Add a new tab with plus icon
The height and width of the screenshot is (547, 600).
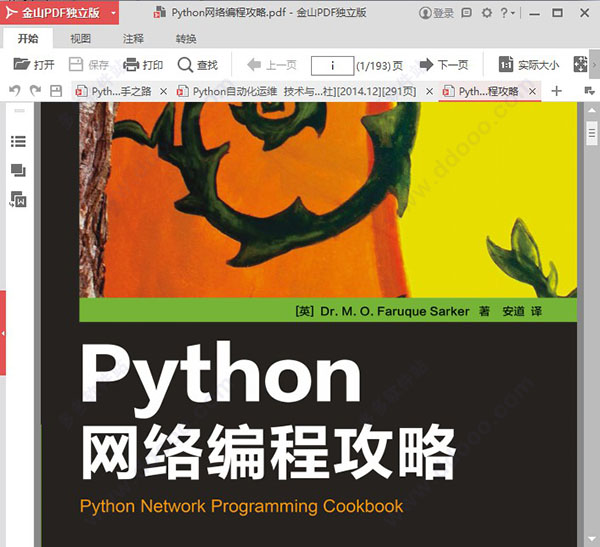coord(556,91)
